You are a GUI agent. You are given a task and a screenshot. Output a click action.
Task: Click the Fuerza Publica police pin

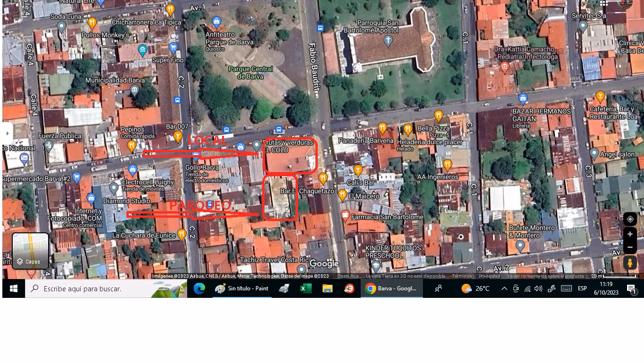[49, 146]
